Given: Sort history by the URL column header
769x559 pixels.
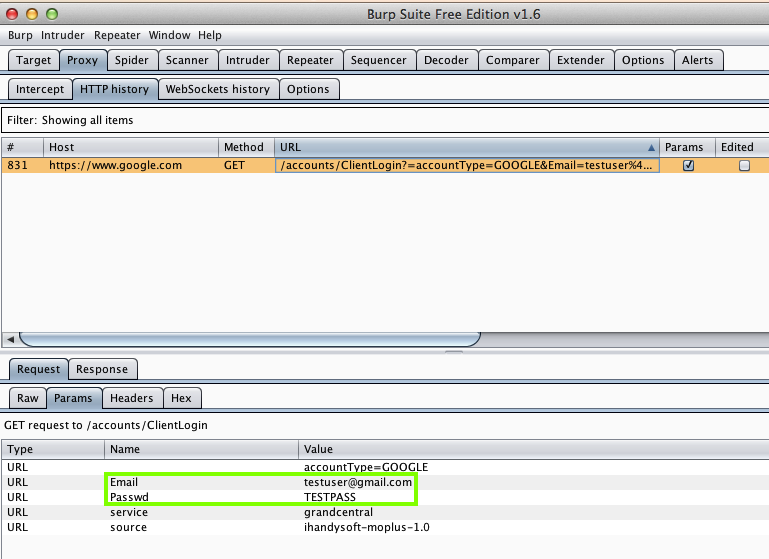Looking at the screenshot, I should click(467, 147).
